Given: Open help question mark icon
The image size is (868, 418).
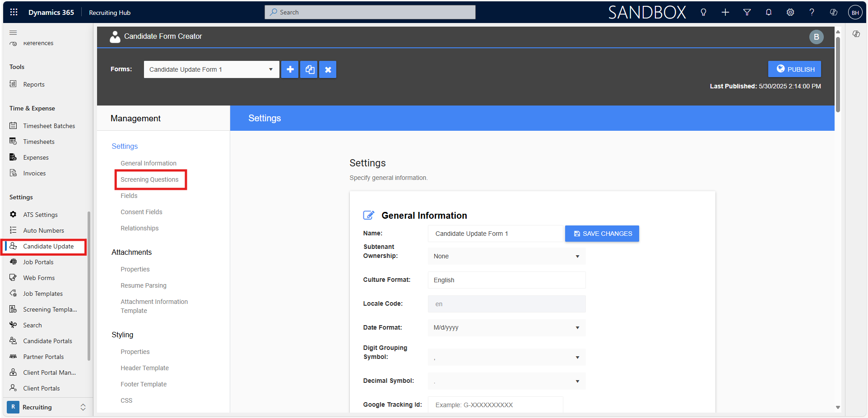Looking at the screenshot, I should pyautogui.click(x=812, y=12).
